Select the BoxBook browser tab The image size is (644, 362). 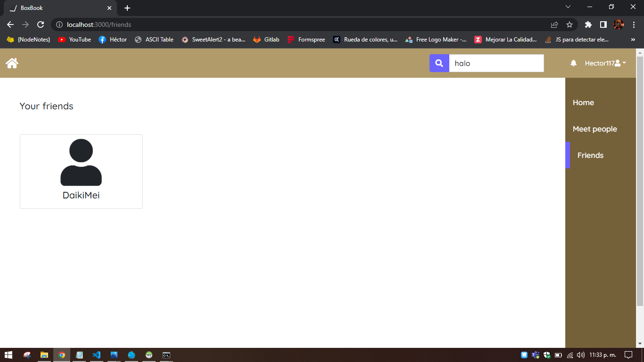pyautogui.click(x=60, y=8)
